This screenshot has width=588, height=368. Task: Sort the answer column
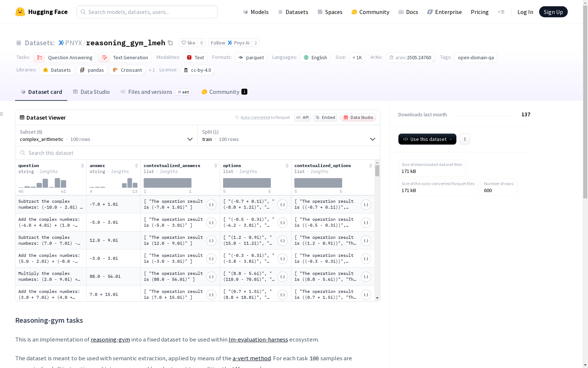coord(136,166)
